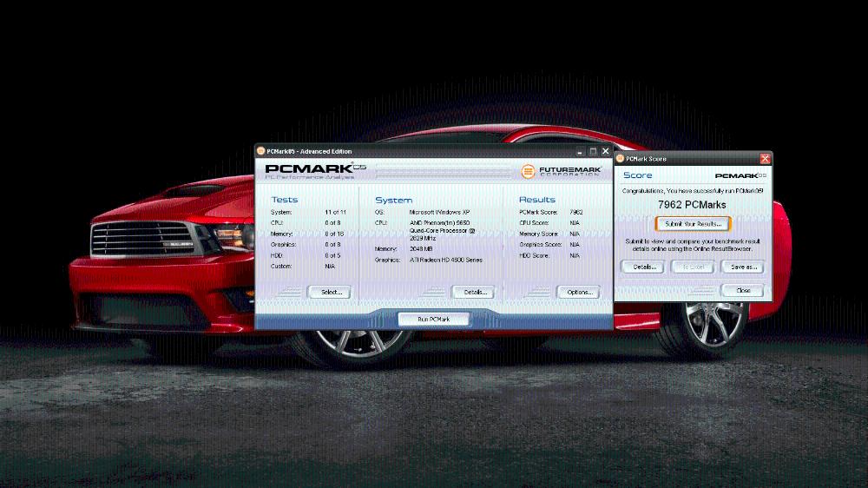Click the PCMark Score title bar icon
Image resolution: width=868 pixels, height=488 pixels.
(x=620, y=158)
